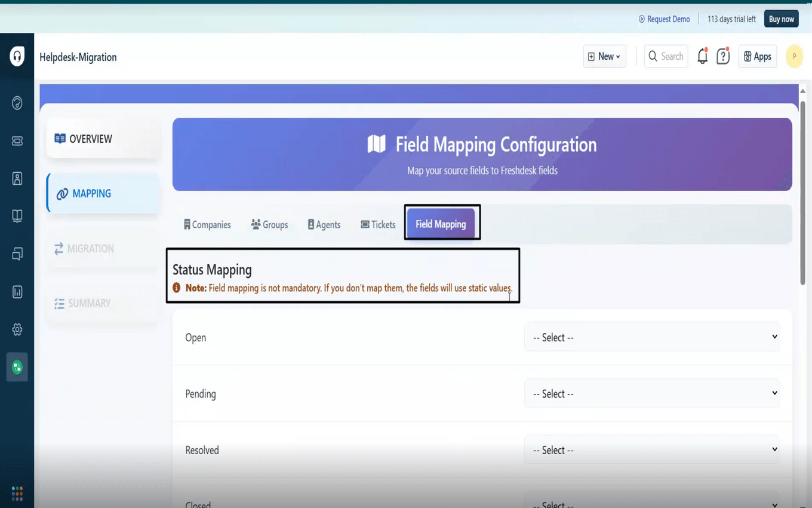The width and height of the screenshot is (812, 508).
Task: Switch to the Groups tab
Action: click(269, 225)
